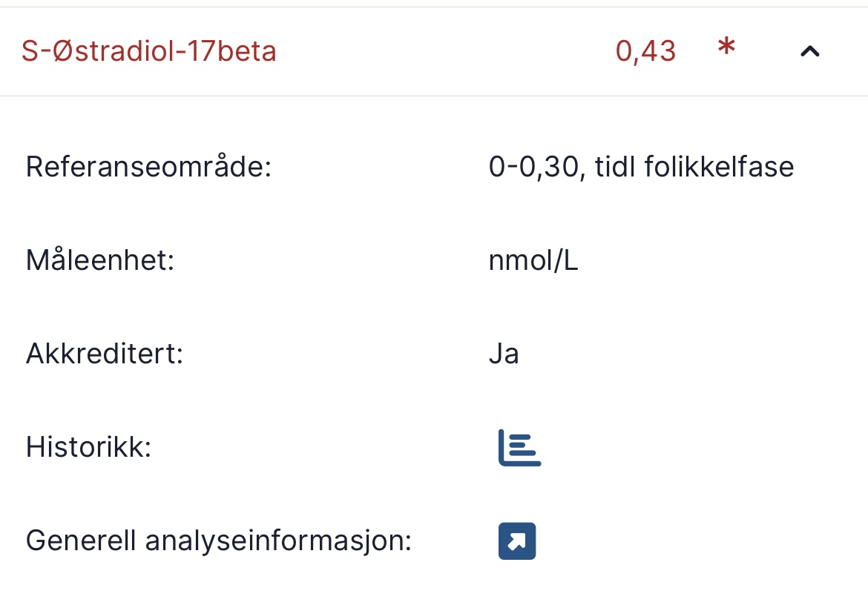Click the Måleenhet label
The image size is (868, 611).
tap(99, 261)
